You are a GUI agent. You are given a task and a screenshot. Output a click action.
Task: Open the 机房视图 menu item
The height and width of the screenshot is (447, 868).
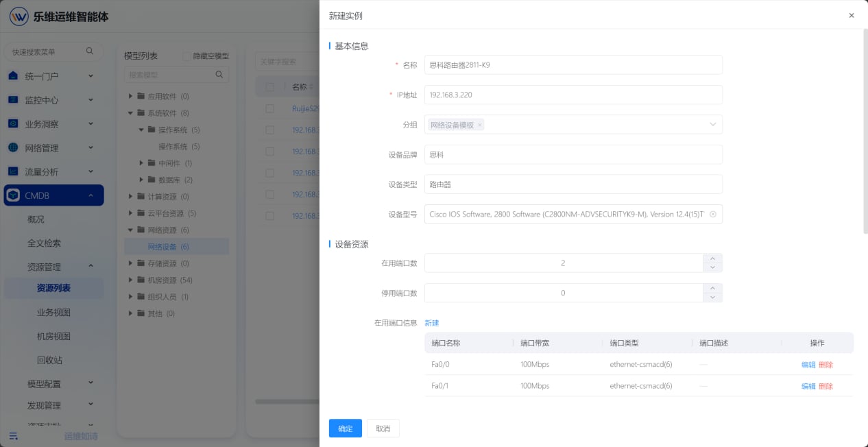coord(53,337)
